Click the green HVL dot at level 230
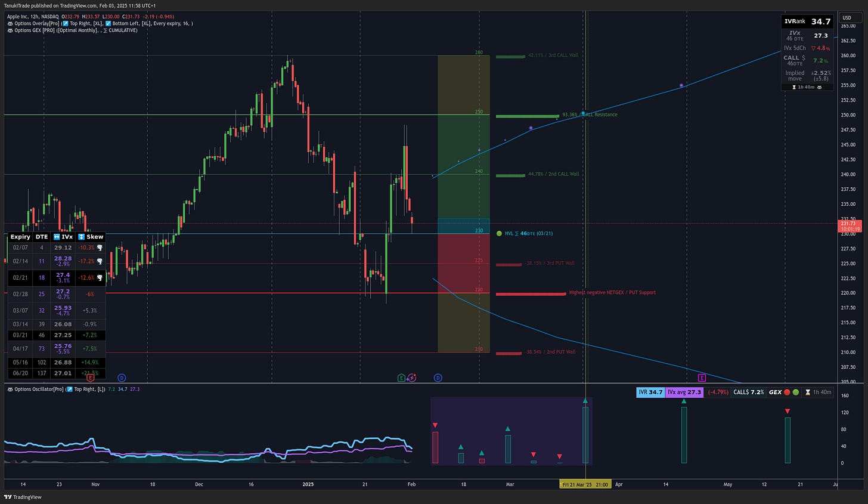 pos(499,233)
